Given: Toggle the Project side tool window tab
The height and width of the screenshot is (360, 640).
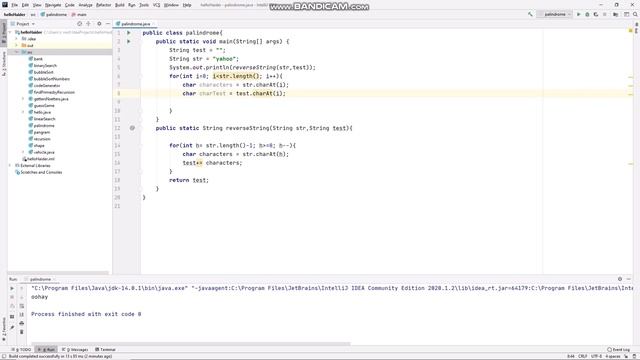Looking at the screenshot, I should [x=4, y=33].
